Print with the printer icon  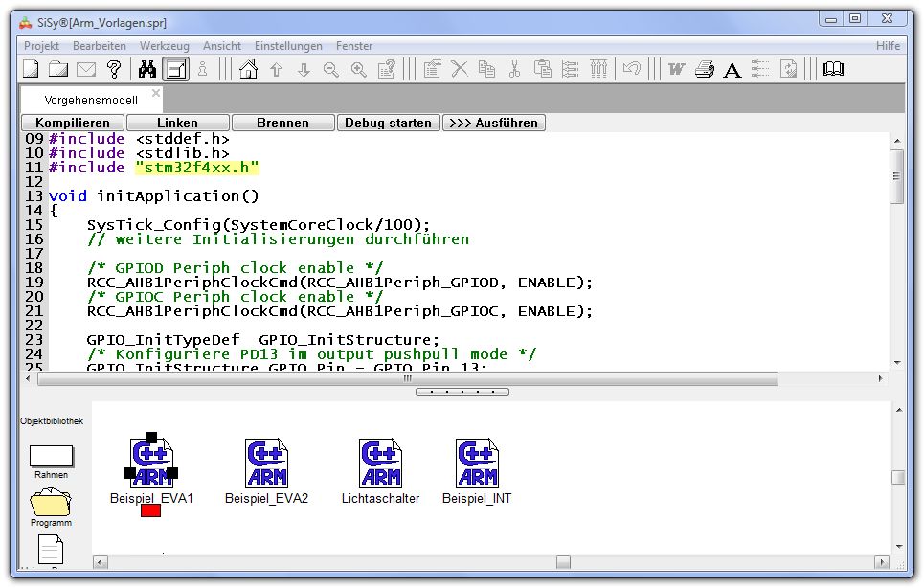[704, 70]
